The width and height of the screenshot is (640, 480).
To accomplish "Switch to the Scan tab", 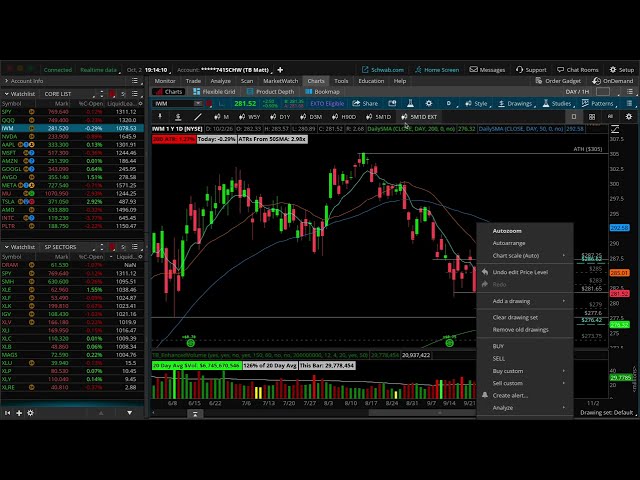I will point(247,81).
